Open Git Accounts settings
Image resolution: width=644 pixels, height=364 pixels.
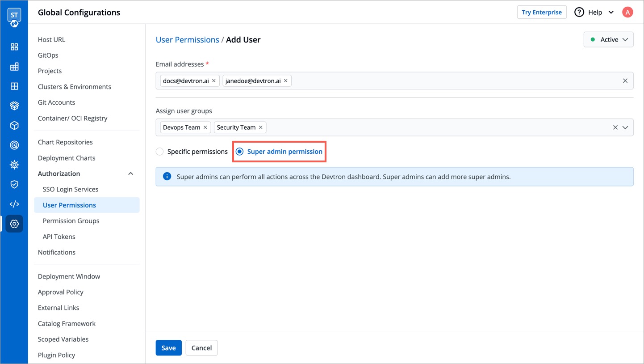(x=56, y=102)
